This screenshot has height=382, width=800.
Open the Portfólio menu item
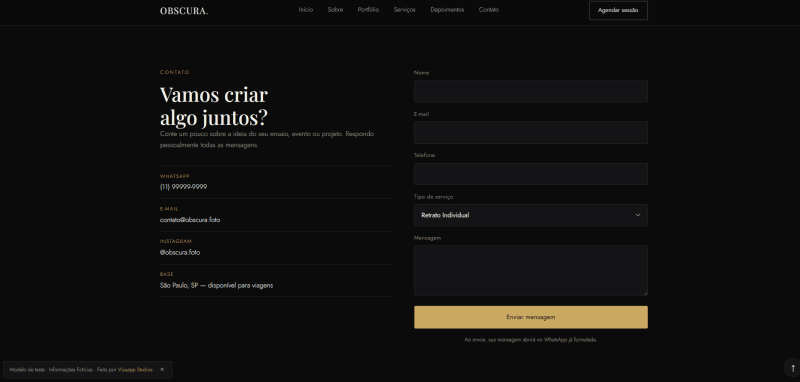click(368, 10)
